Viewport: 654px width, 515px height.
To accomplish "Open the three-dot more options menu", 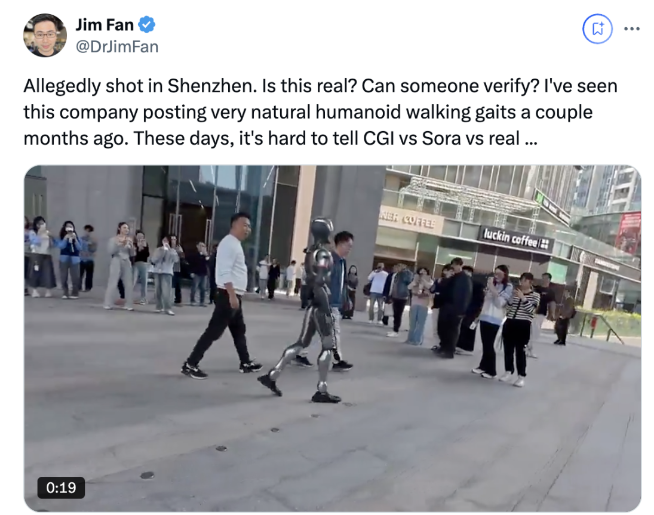I will point(632,29).
